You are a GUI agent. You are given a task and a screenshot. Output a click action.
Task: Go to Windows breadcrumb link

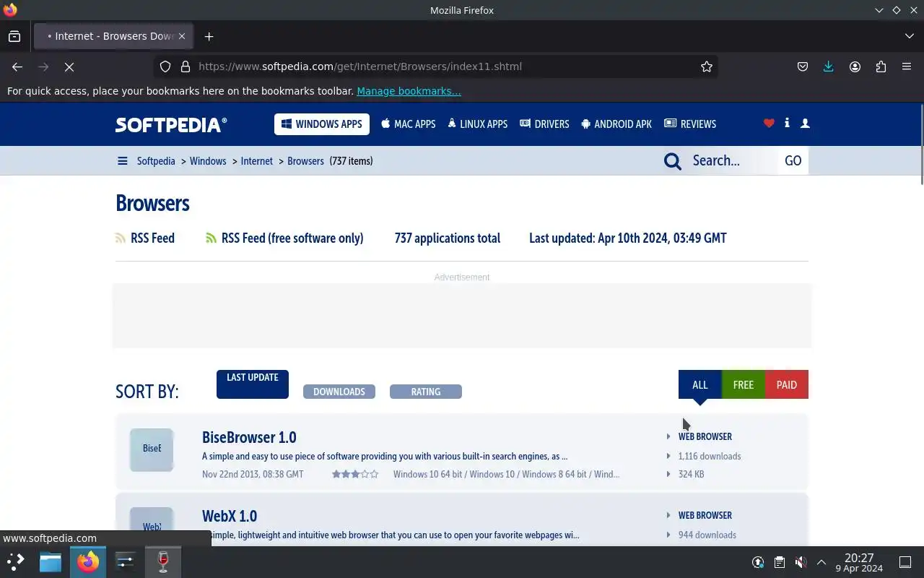pyautogui.click(x=208, y=161)
